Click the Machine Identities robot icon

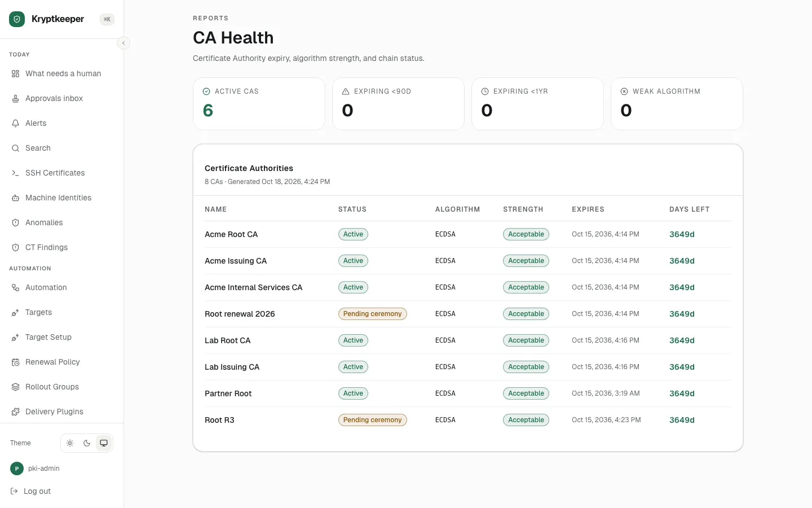(16, 198)
